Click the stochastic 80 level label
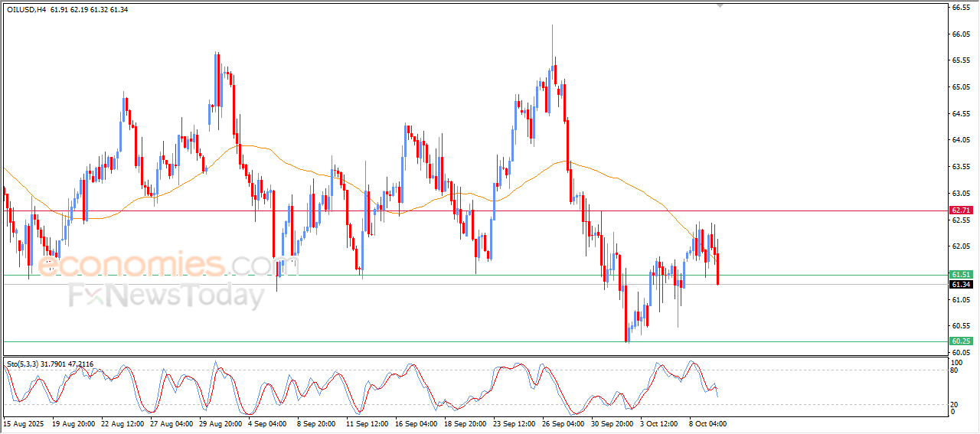 point(955,370)
